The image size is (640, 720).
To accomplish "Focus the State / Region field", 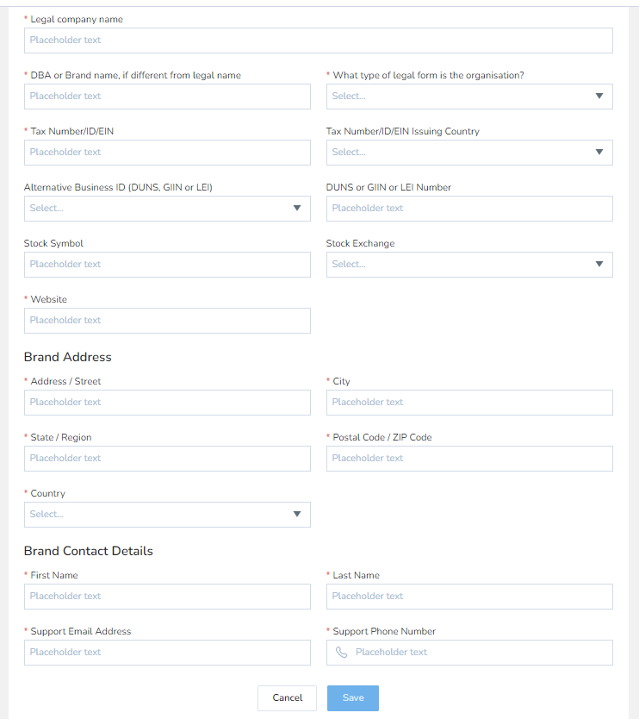I will pyautogui.click(x=167, y=458).
